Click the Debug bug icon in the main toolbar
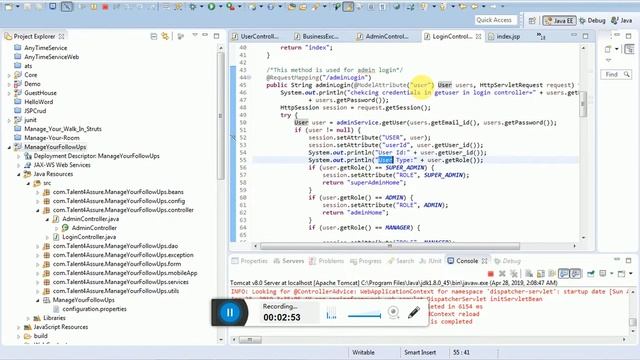 pyautogui.click(x=192, y=7)
